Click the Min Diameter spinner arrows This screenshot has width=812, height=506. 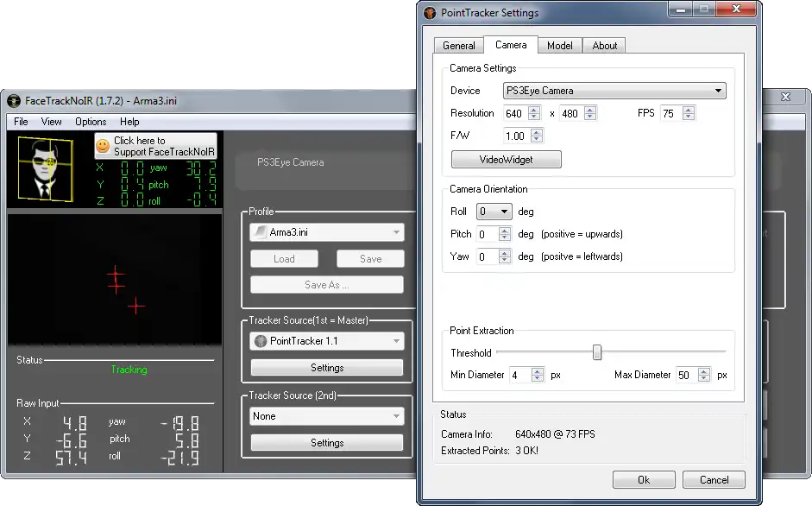(538, 375)
